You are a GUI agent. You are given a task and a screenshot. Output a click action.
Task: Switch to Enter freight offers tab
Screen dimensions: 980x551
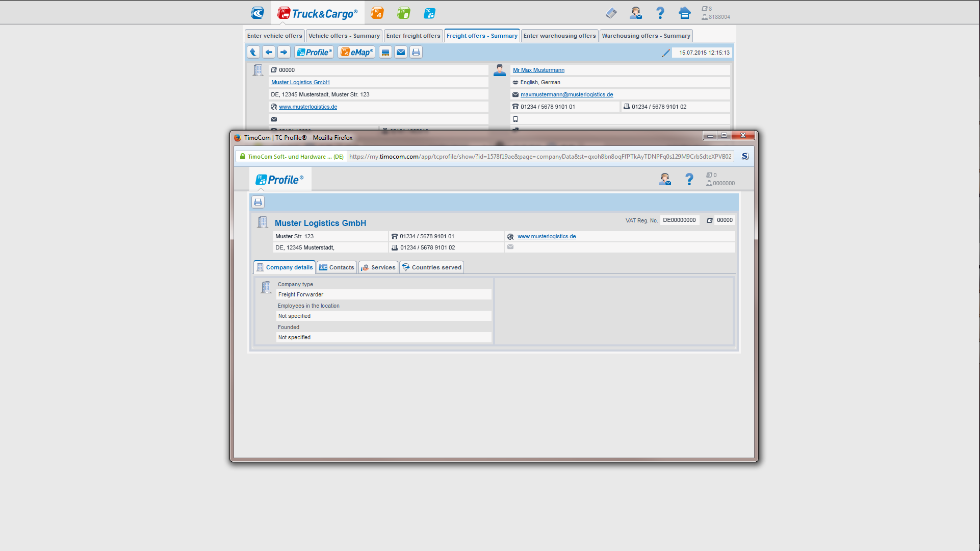413,36
